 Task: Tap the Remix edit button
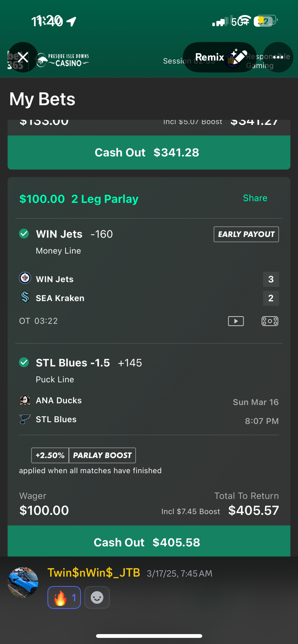coord(220,57)
